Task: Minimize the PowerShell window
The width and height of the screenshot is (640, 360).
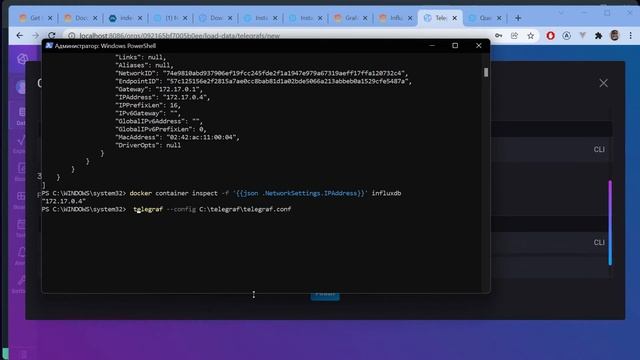Action: pyautogui.click(x=432, y=46)
